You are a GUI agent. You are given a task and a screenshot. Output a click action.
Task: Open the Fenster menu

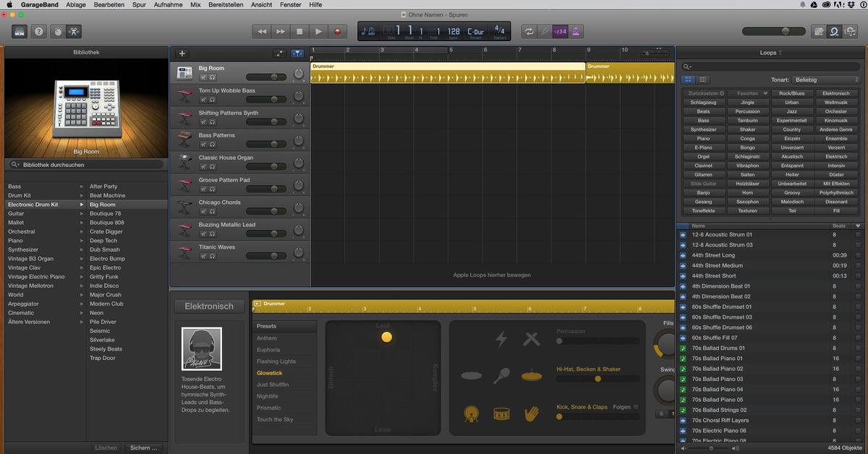pyautogui.click(x=291, y=4)
